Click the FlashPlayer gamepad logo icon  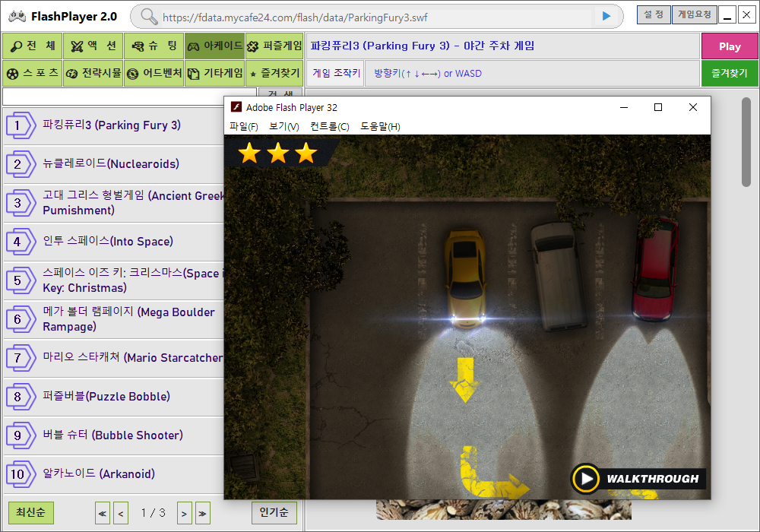coord(17,17)
